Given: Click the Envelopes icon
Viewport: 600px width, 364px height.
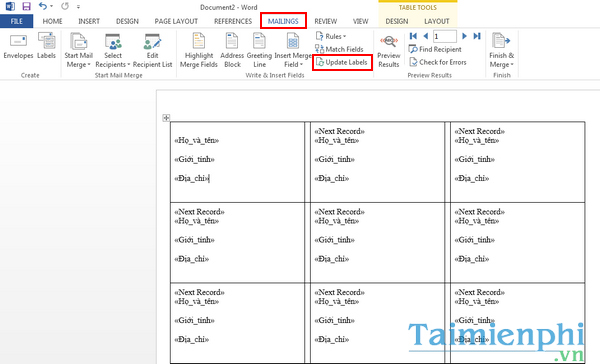Looking at the screenshot, I should [18, 46].
